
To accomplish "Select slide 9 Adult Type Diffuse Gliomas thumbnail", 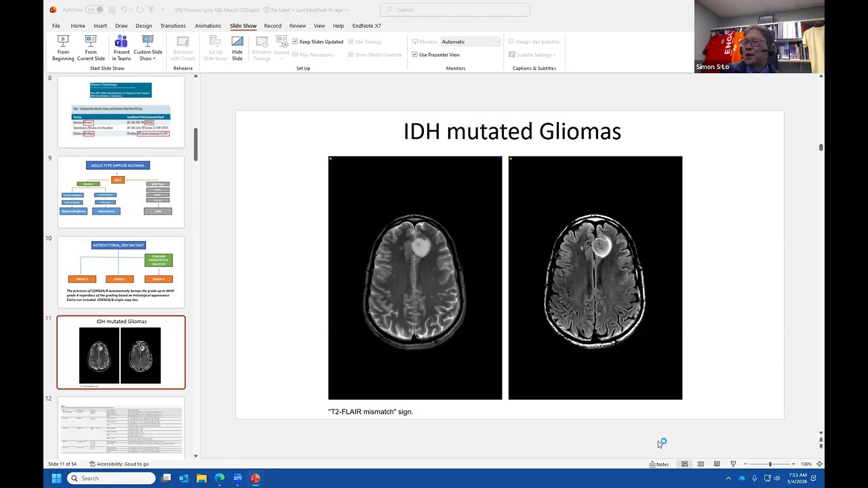I will click(121, 192).
